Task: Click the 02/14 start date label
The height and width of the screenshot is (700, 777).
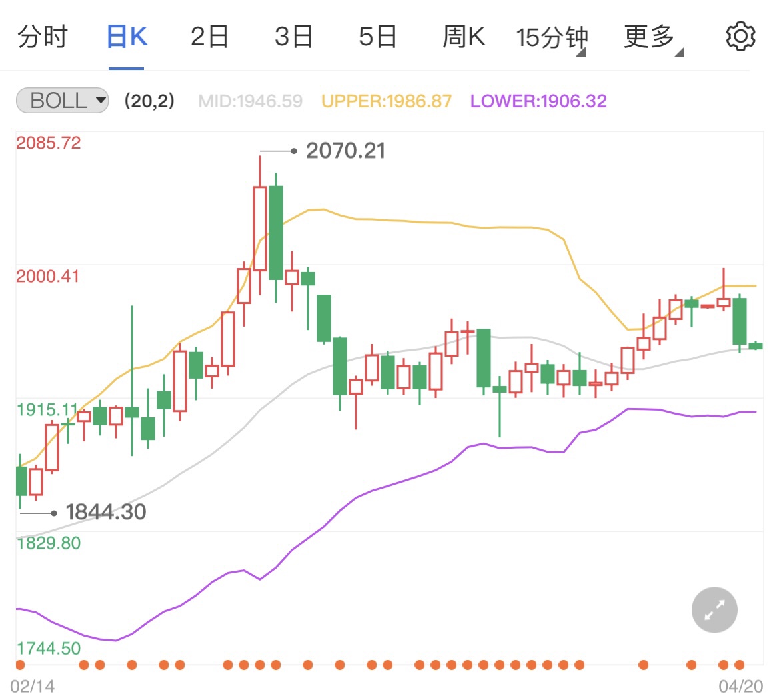Action: [32, 686]
